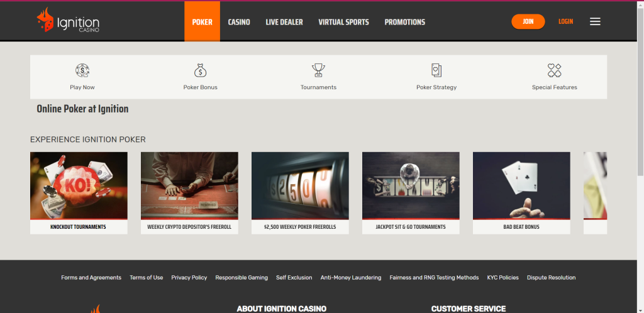Open the Knockout Tournaments KO thumbnail
644x313 pixels.
pos(79,185)
